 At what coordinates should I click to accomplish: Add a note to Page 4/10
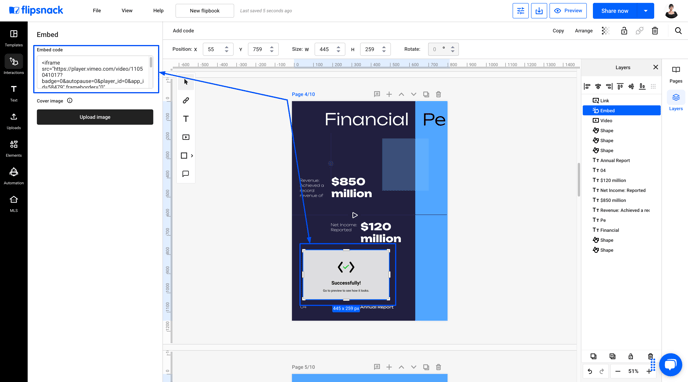376,94
